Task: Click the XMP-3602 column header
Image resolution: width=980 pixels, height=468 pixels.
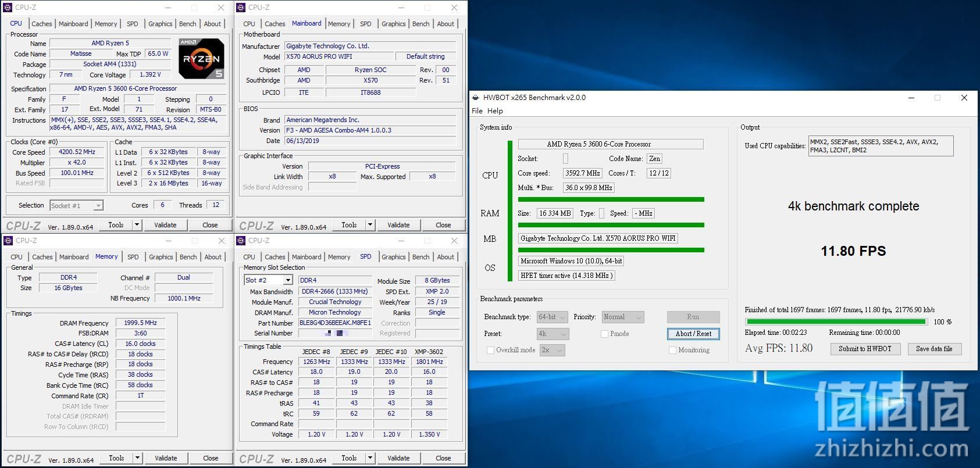Action: point(429,352)
